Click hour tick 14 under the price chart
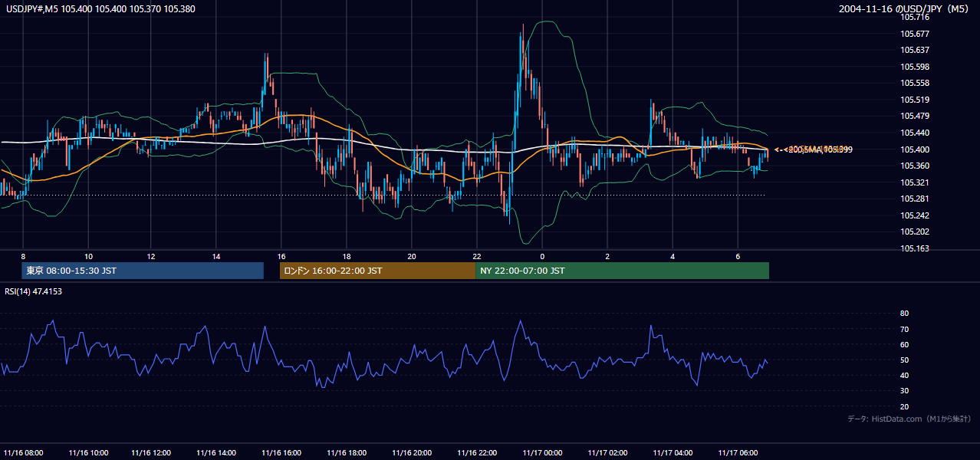 (216, 256)
